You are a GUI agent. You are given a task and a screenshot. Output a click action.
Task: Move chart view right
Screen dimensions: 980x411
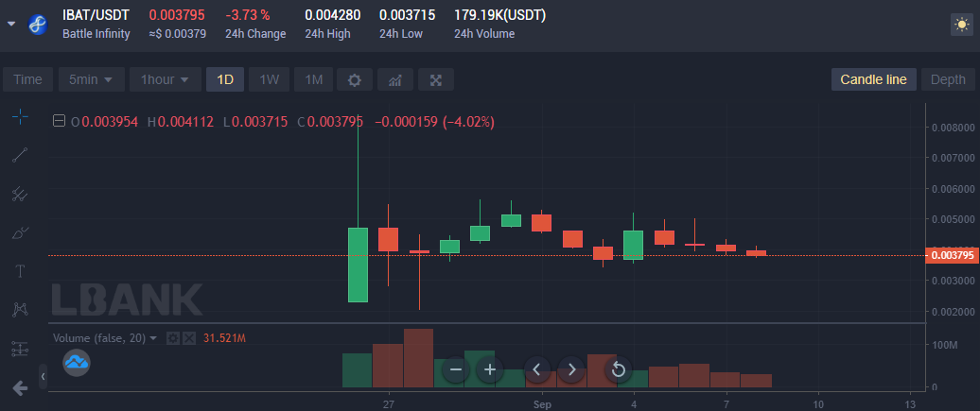coord(571,369)
